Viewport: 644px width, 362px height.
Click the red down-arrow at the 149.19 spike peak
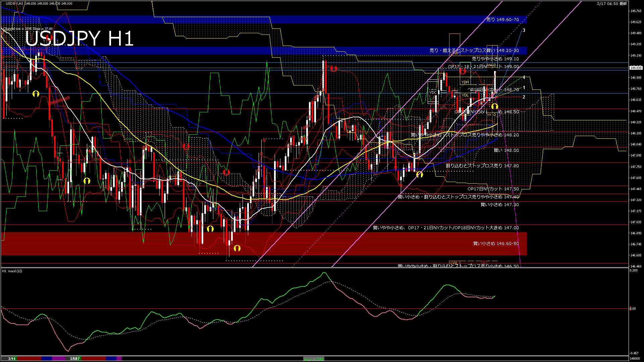pos(333,69)
